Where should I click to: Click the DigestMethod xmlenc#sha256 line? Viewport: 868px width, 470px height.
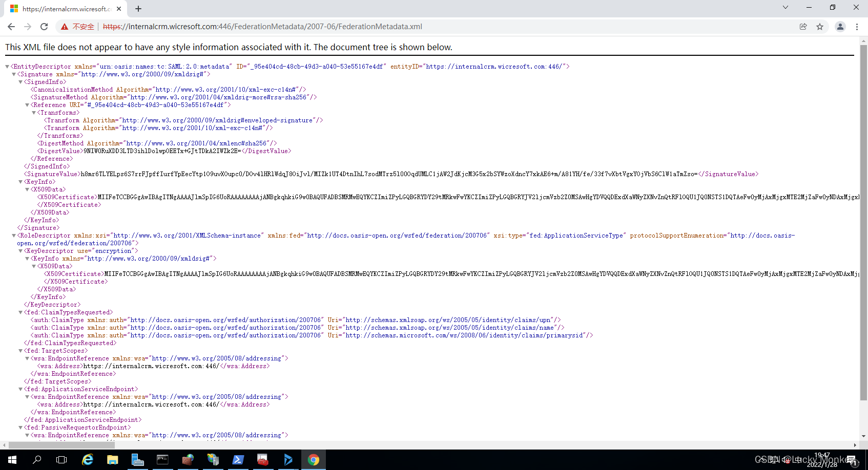tap(157, 143)
